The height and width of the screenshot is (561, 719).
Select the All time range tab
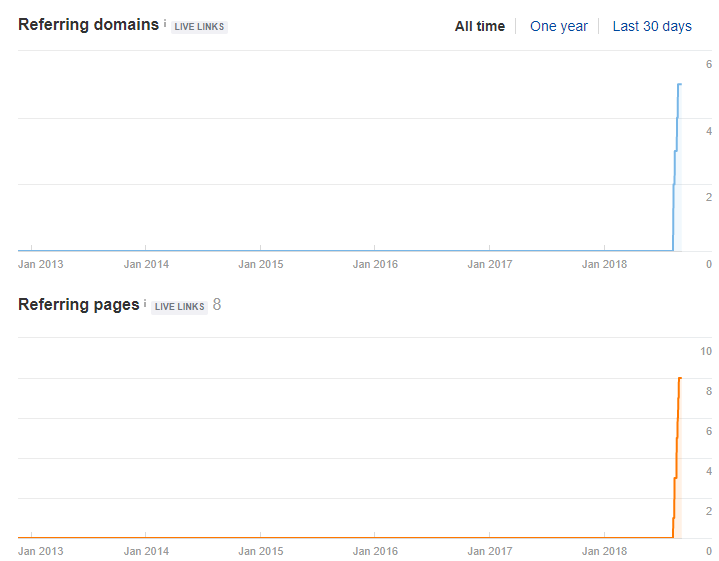click(x=480, y=26)
